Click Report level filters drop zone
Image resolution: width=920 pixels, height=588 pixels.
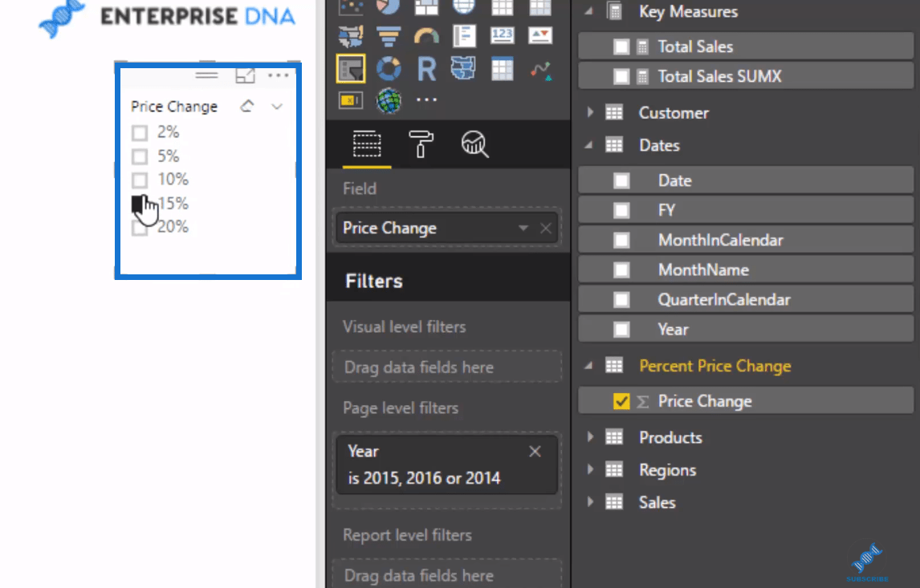446,574
